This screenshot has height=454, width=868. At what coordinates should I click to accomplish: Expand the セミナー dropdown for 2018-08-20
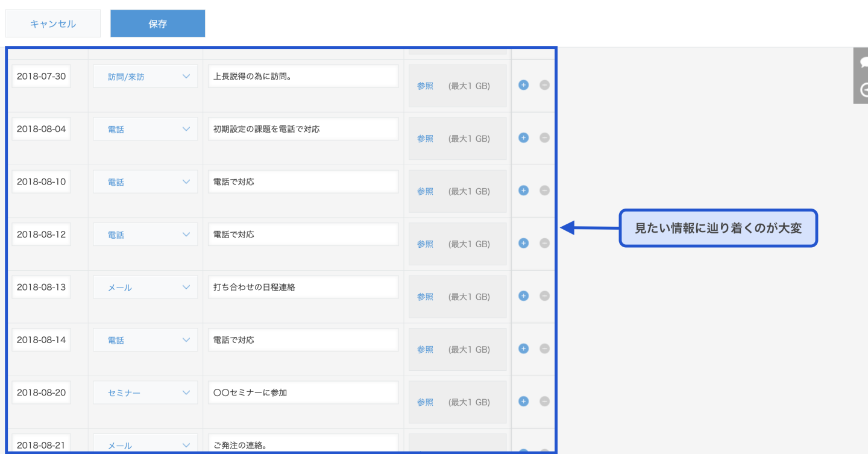[x=145, y=393]
